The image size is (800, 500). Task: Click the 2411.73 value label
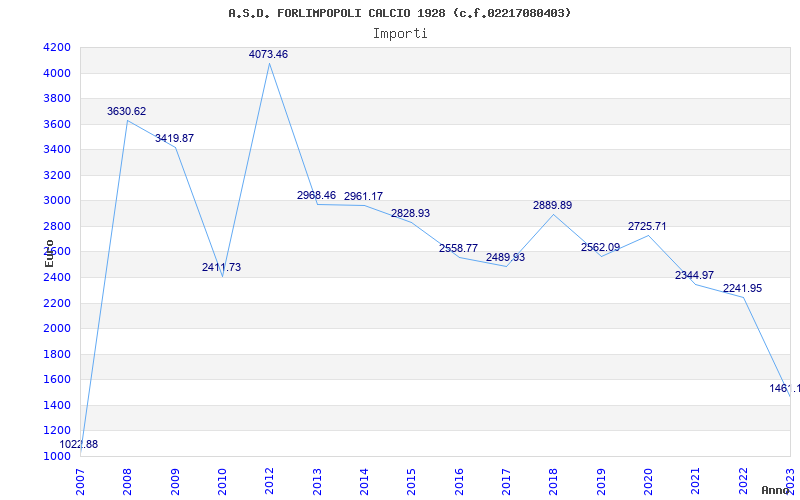[x=221, y=267]
